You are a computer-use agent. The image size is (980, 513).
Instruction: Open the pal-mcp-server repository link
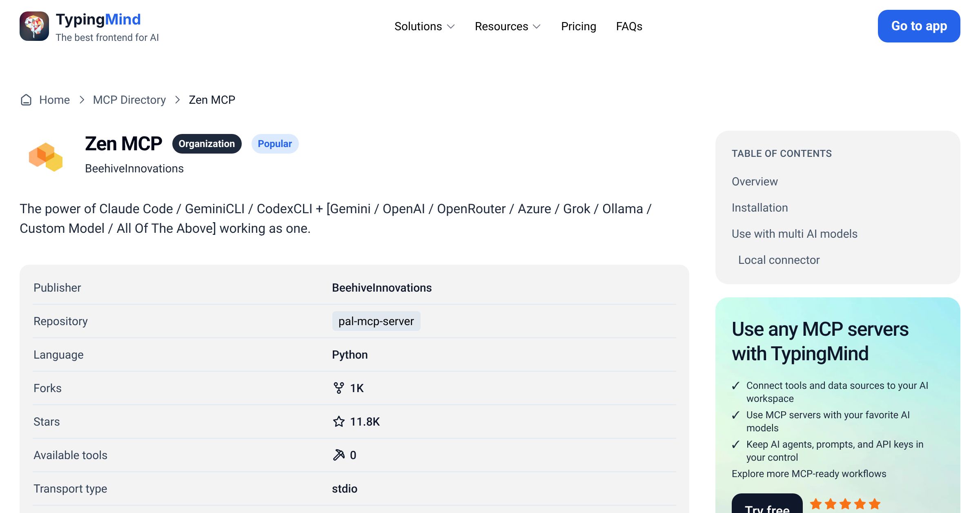376,321
